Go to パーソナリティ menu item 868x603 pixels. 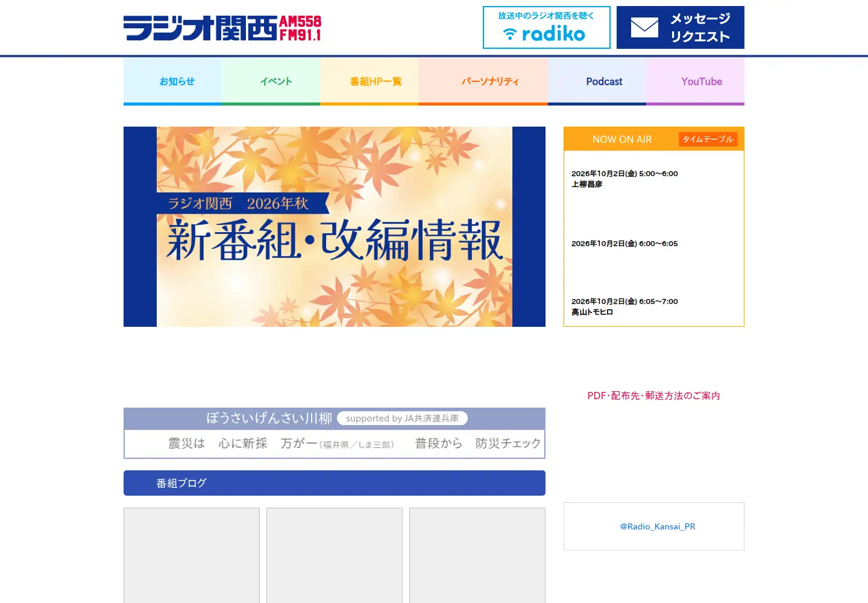[x=483, y=81]
